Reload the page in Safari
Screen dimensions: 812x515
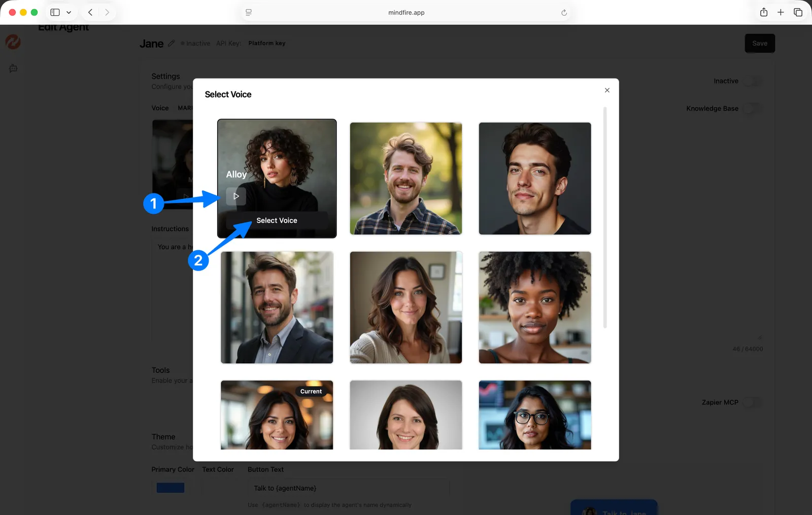tap(564, 13)
